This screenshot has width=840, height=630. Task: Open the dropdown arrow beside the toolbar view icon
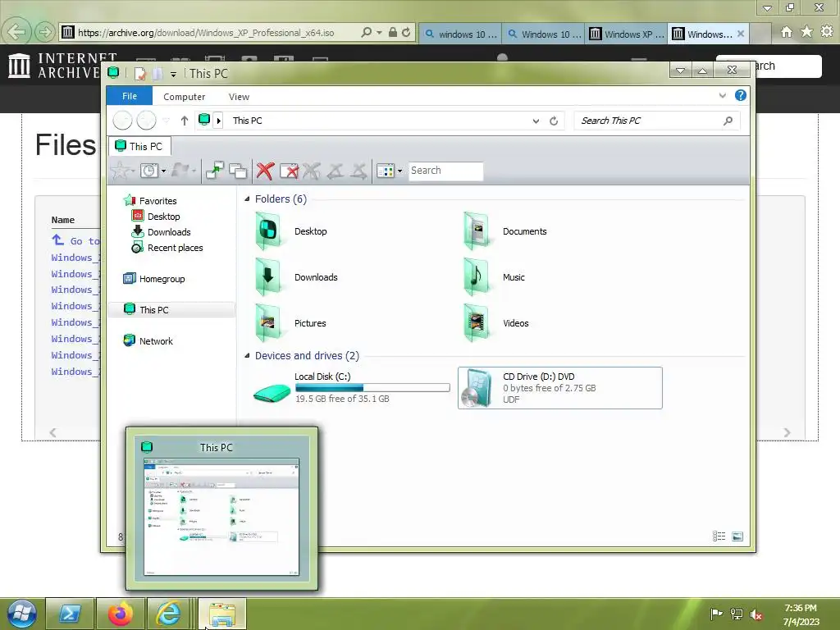click(x=399, y=171)
